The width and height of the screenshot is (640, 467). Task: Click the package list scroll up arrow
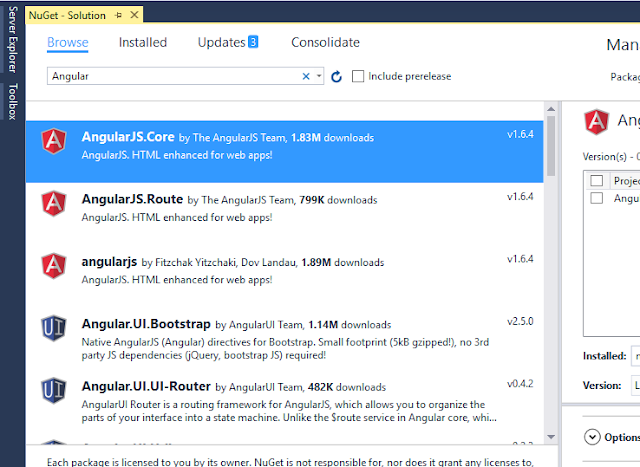(x=551, y=109)
